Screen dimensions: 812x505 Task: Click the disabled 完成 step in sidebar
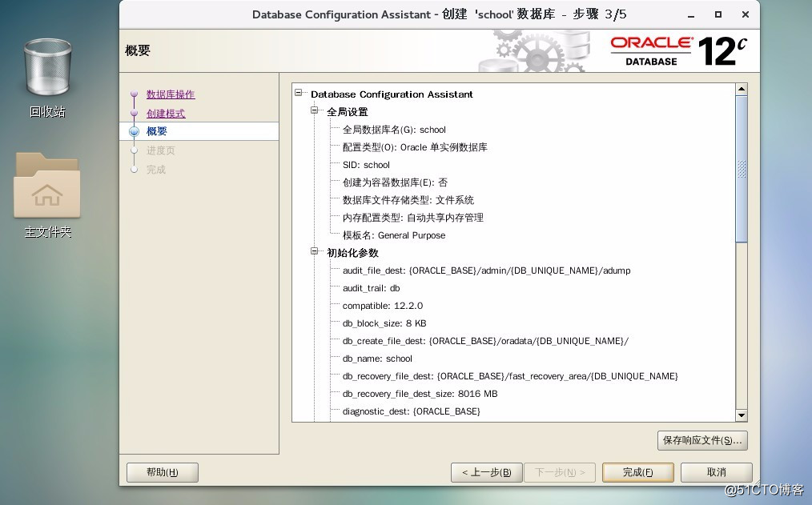[x=156, y=169]
